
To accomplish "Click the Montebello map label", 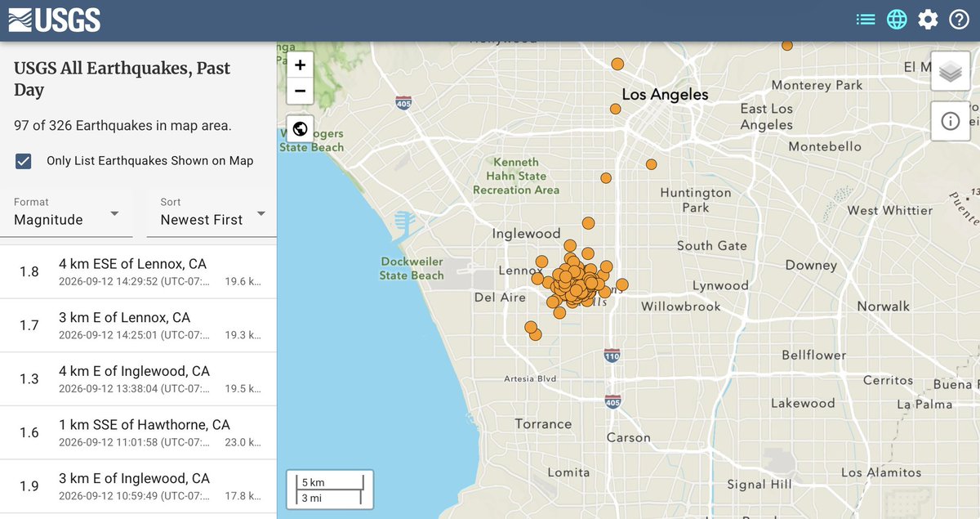I will point(825,146).
